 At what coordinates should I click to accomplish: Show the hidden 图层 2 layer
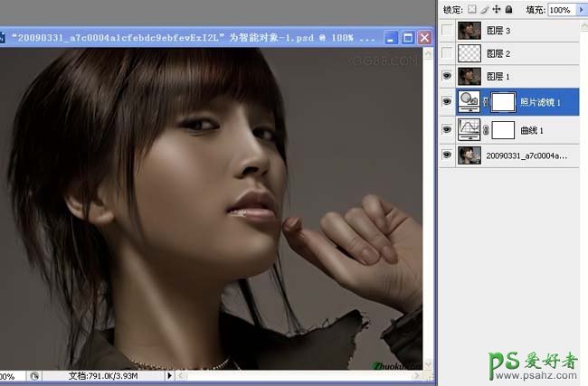447,54
